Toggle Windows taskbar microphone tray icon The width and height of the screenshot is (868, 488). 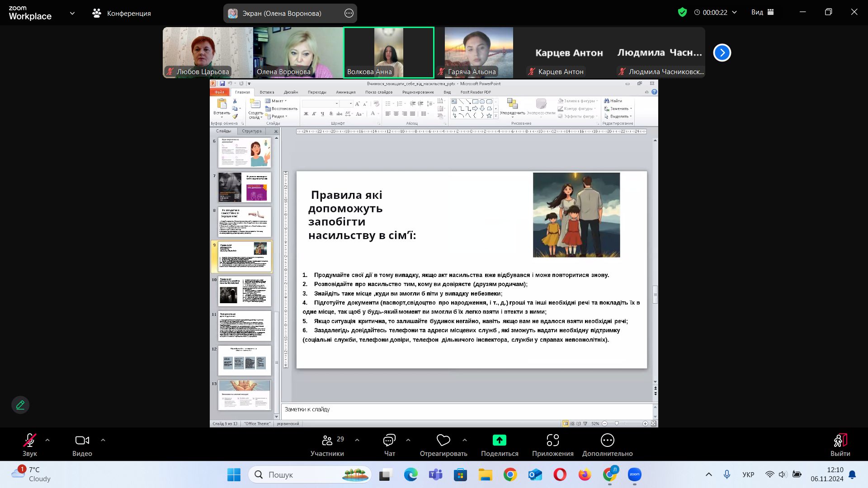click(726, 474)
